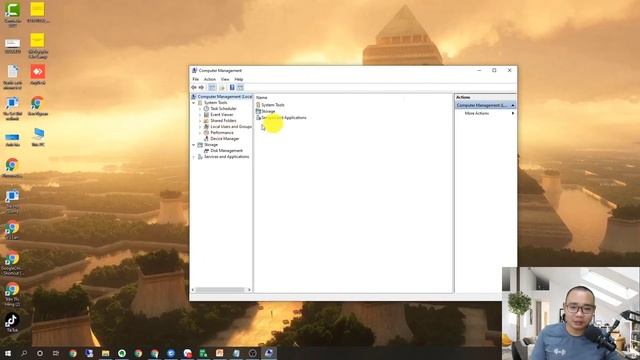Viewport: 640px width, 360px height.
Task: Select the Storage node in the tree
Action: [x=211, y=145]
